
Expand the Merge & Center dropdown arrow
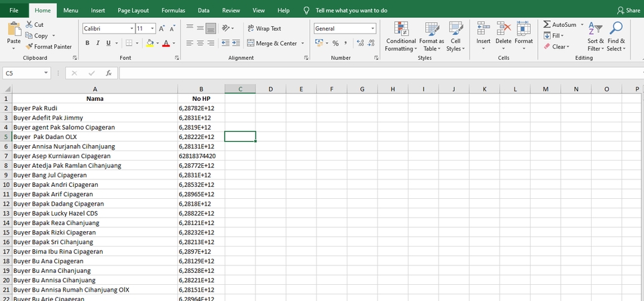tap(303, 43)
